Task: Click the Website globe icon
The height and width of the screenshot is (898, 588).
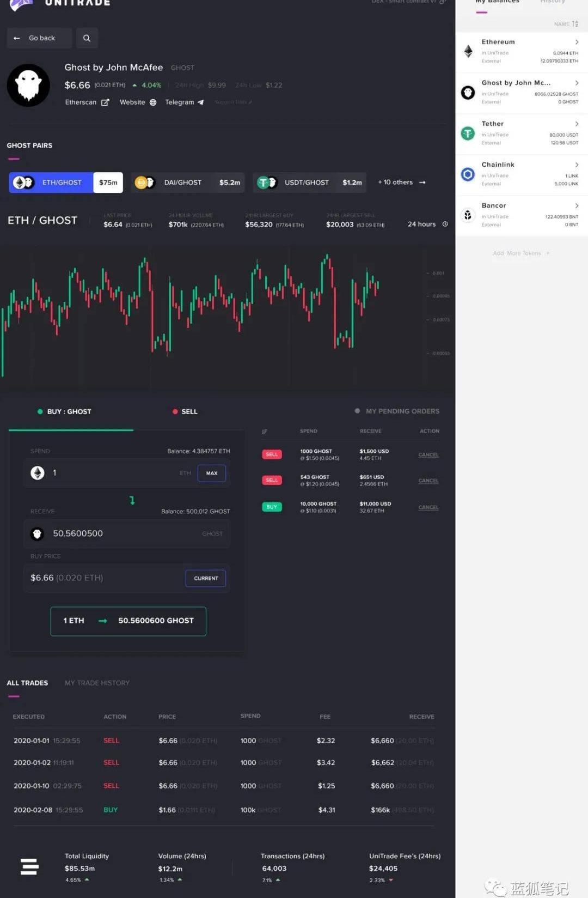Action: pyautogui.click(x=153, y=102)
